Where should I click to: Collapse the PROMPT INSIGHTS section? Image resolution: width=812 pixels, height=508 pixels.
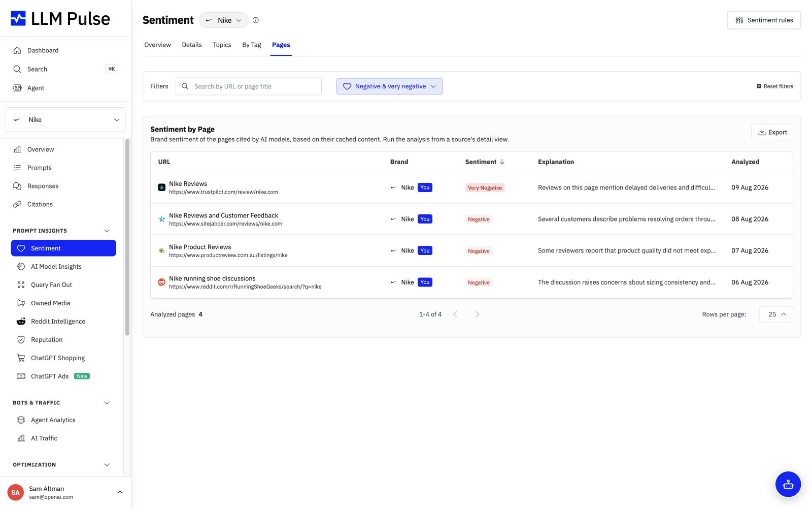coord(107,231)
